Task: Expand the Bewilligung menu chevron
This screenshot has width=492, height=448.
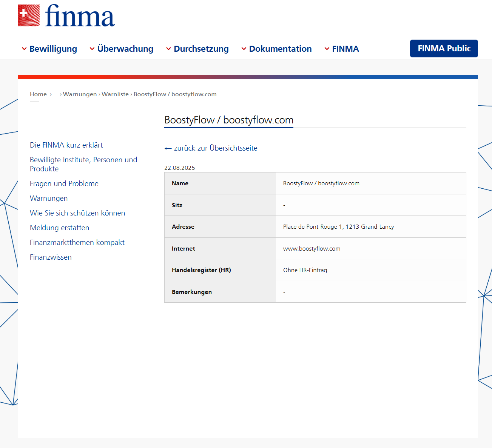Action: pyautogui.click(x=24, y=49)
